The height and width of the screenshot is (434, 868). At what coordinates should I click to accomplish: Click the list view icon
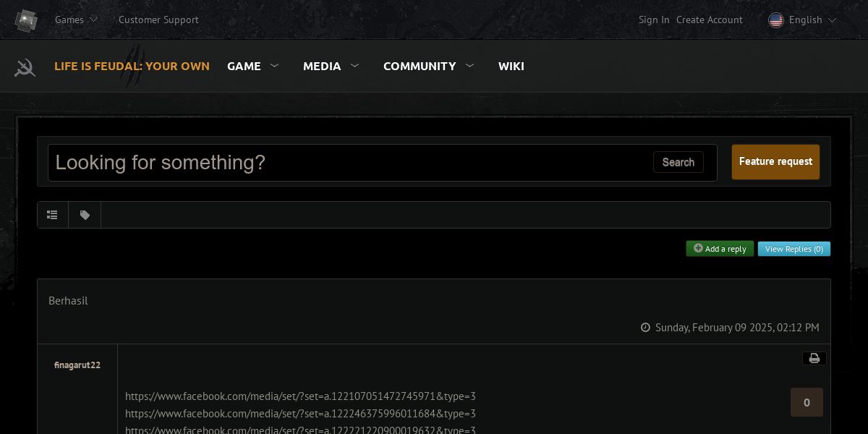[x=52, y=215]
